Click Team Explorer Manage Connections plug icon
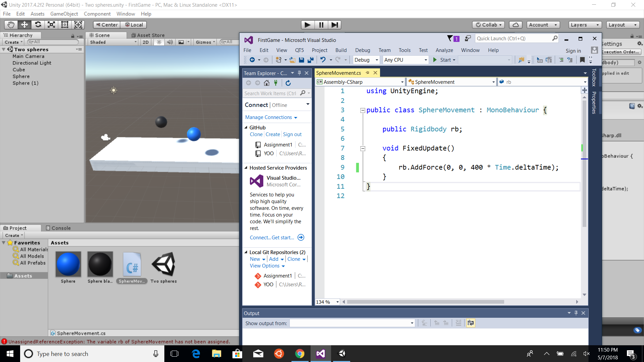644x362 pixels. pyautogui.click(x=276, y=83)
